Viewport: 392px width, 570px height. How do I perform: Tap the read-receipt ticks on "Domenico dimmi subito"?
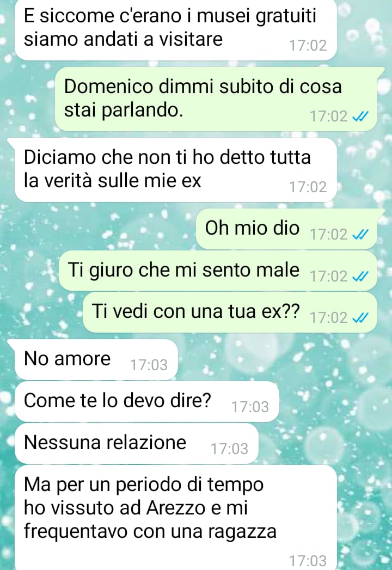[360, 117]
